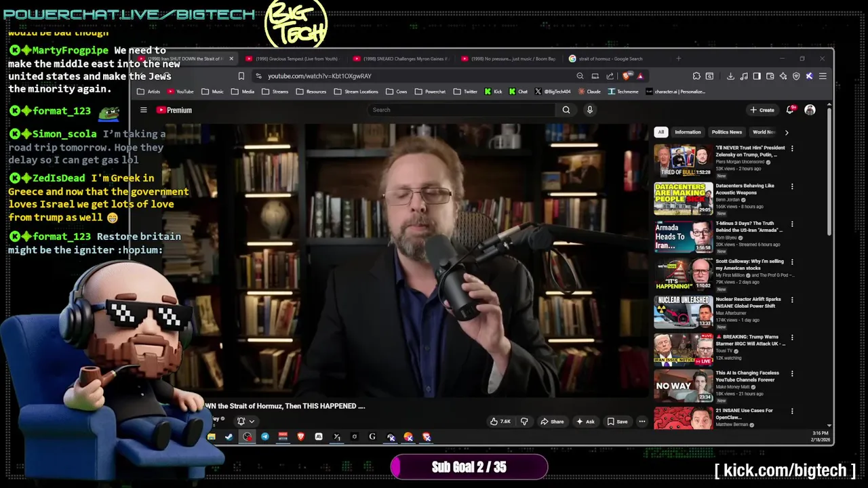The image size is (868, 488).
Task: Click the Ask button under video
Action: coord(585,422)
